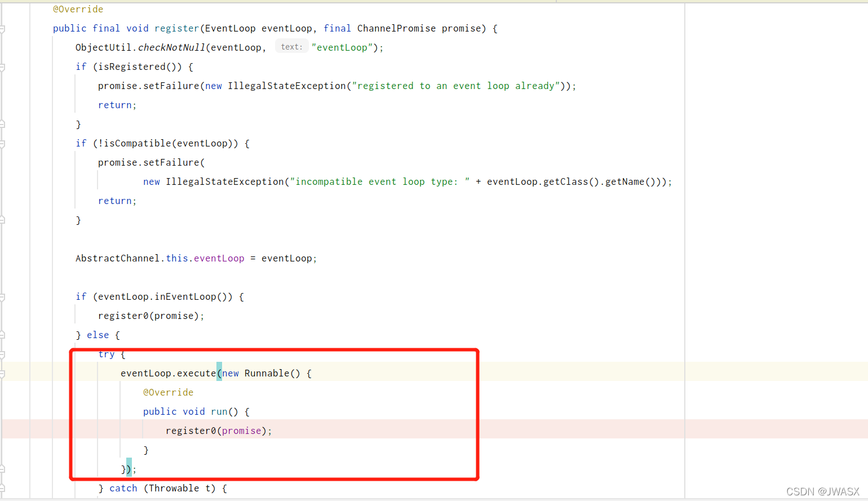The height and width of the screenshot is (501, 868).
Task: Click 'getClass()' method call
Action: (571, 182)
